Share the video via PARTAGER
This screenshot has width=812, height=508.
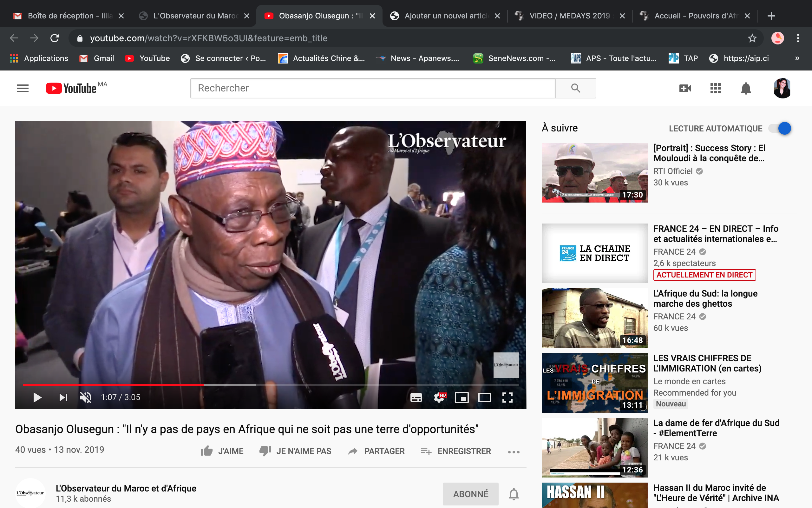point(376,451)
